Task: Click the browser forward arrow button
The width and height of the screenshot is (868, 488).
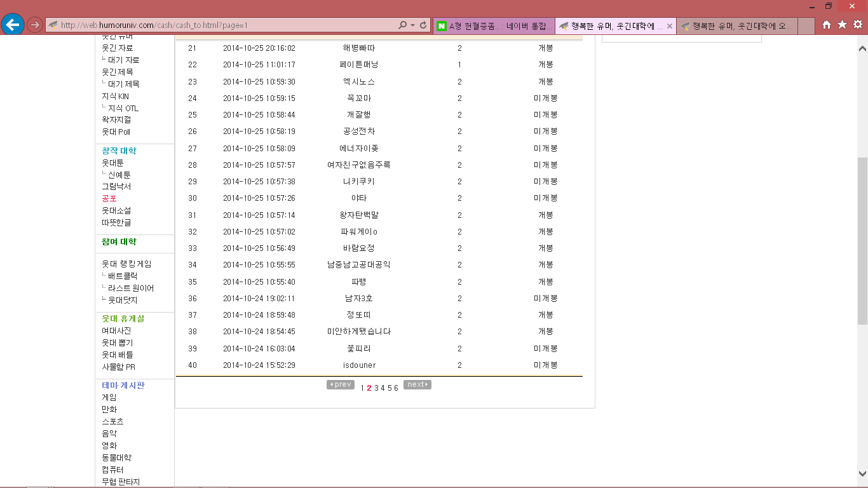Action: pyautogui.click(x=35, y=25)
